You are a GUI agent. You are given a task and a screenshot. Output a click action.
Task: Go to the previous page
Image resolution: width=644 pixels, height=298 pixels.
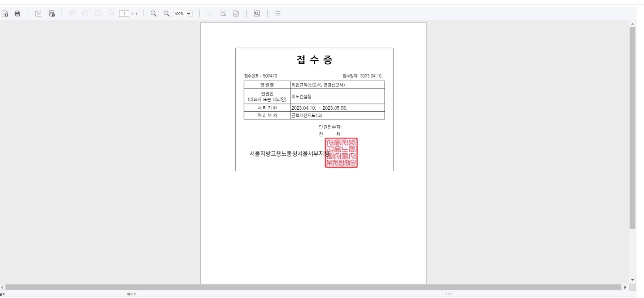pyautogui.click(x=85, y=14)
